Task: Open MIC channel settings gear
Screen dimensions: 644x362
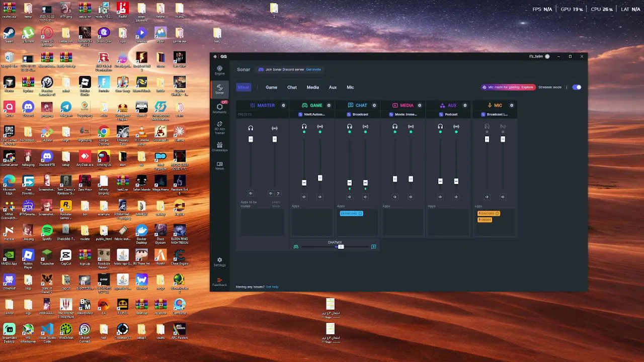Action: [512, 106]
